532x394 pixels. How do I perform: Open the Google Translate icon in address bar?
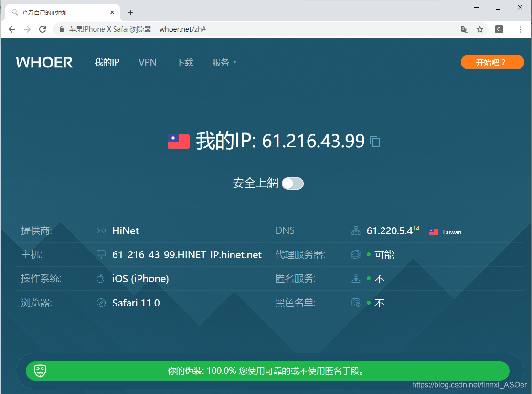[465, 29]
